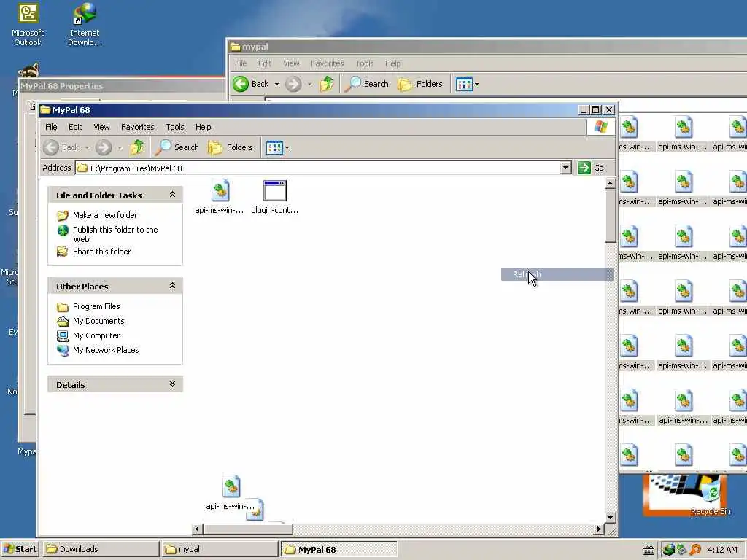Open Tools menu in mypal window

(x=365, y=63)
